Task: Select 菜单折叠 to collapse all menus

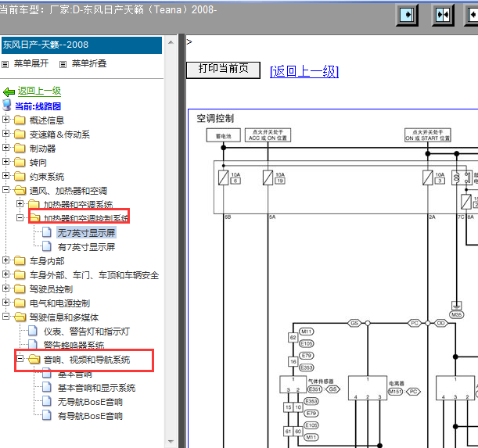Action: 89,63
